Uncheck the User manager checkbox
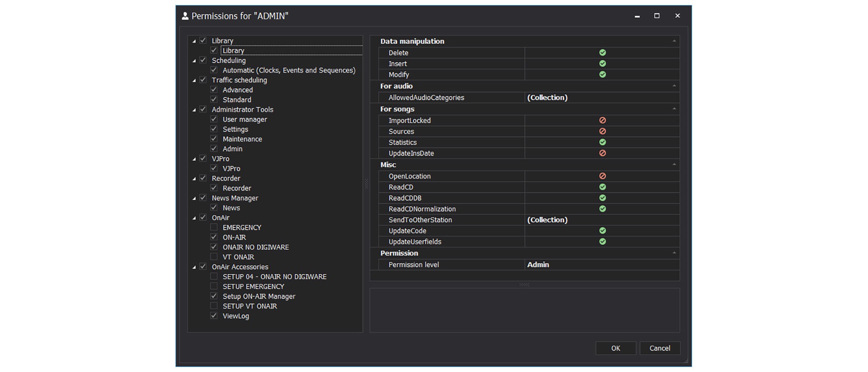Image resolution: width=868 pixels, height=372 pixels. coord(214,119)
